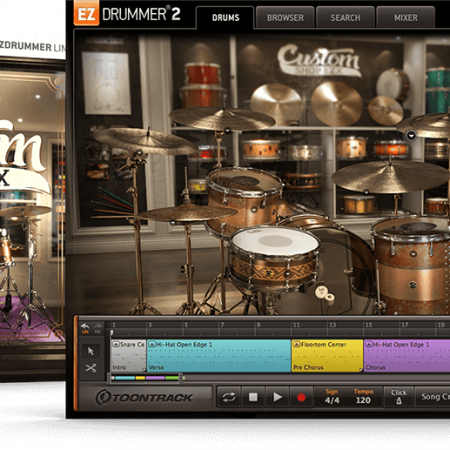This screenshot has width=450, height=450.
Task: Open the Mixer tab
Action: coord(406,18)
